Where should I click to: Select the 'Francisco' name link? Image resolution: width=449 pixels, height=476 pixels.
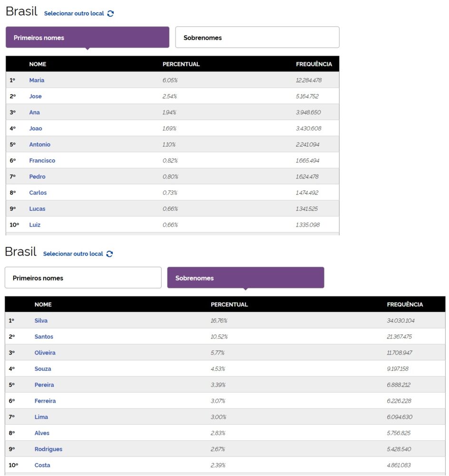42,161
